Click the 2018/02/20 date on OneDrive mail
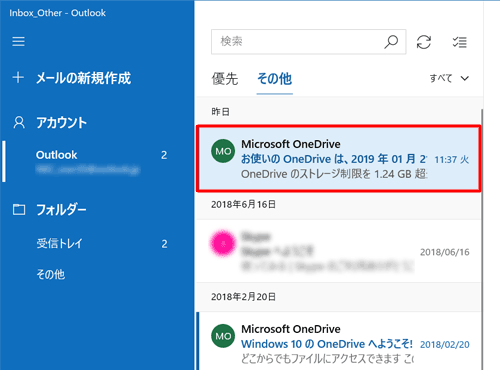This screenshot has width=500, height=370. (445, 344)
